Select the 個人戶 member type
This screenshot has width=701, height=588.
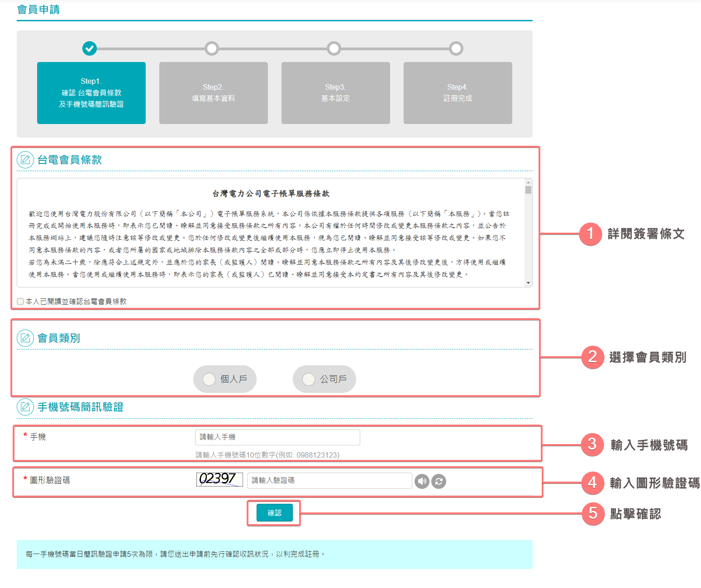coord(225,379)
